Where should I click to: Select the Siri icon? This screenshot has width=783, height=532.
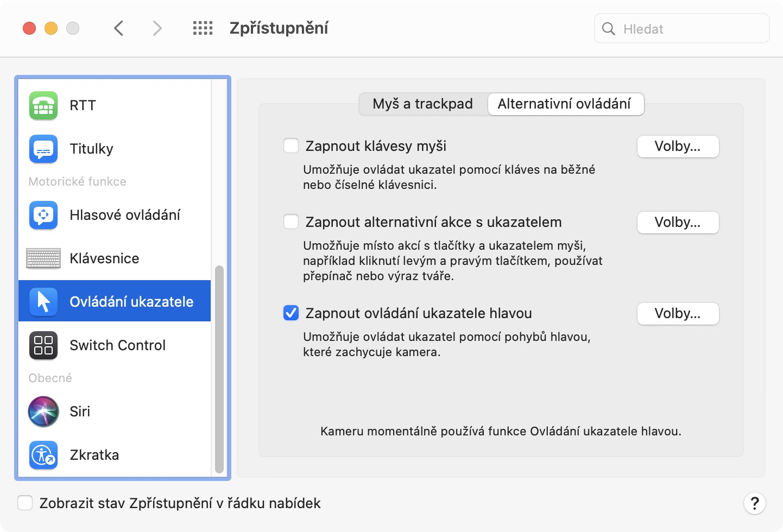pos(43,411)
